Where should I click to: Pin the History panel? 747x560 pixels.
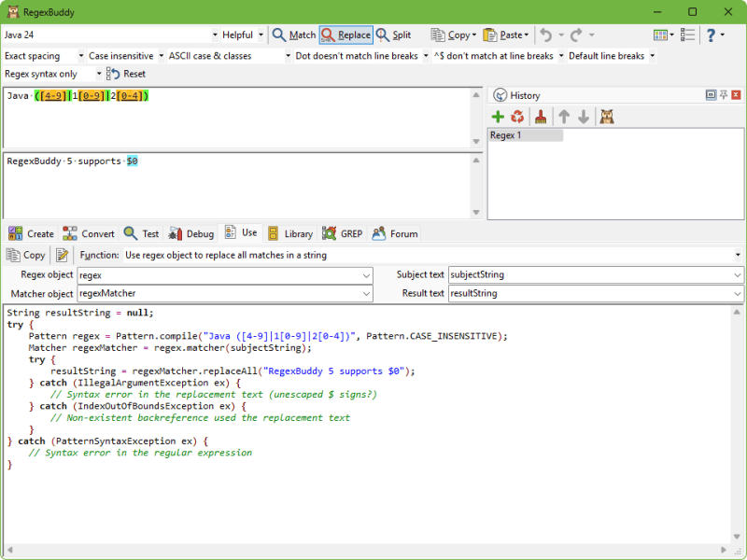(724, 95)
